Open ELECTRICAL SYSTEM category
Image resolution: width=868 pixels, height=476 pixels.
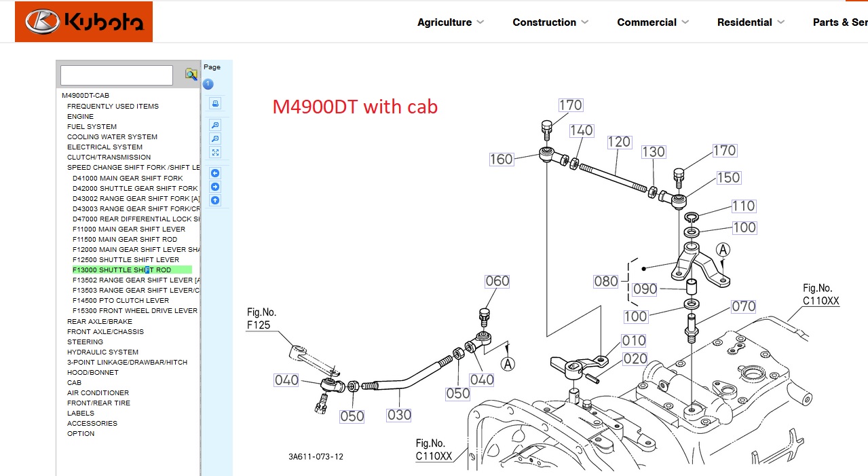pyautogui.click(x=105, y=147)
